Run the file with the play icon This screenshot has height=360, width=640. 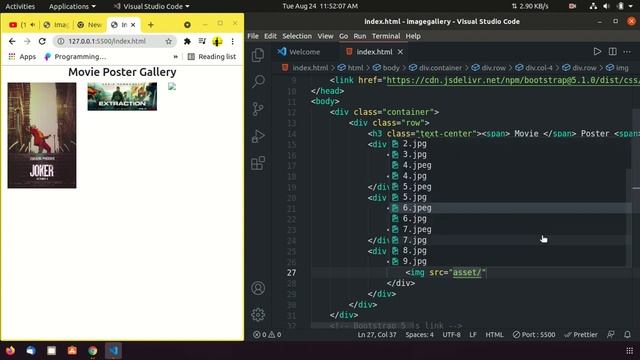(597, 52)
